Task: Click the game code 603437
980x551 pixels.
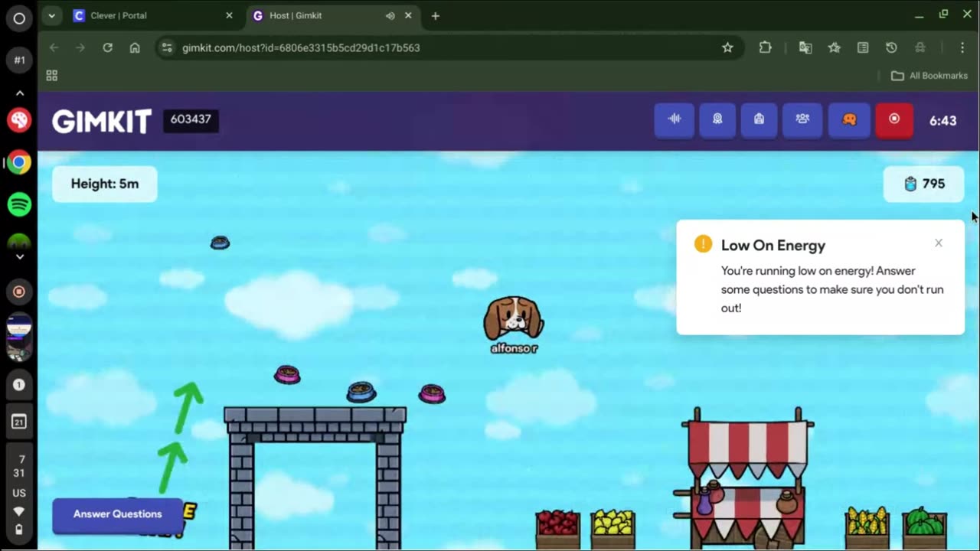Action: 191,119
